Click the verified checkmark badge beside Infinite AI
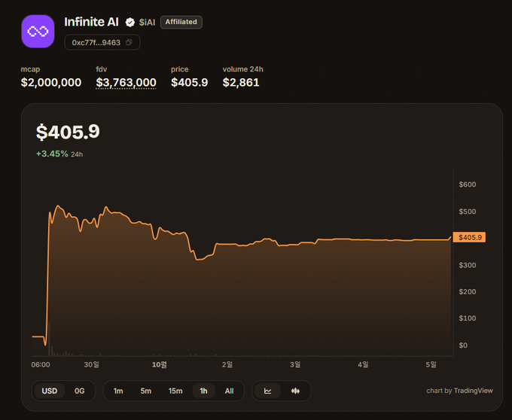The height and width of the screenshot is (420, 512). click(x=130, y=22)
